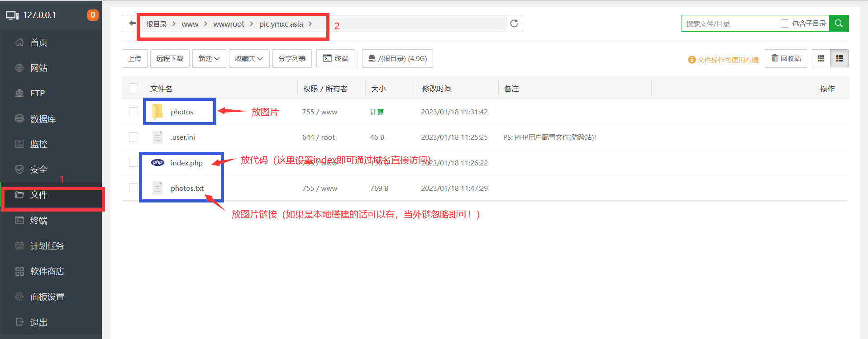Switch to list view layout
868x339 pixels.
(839, 59)
